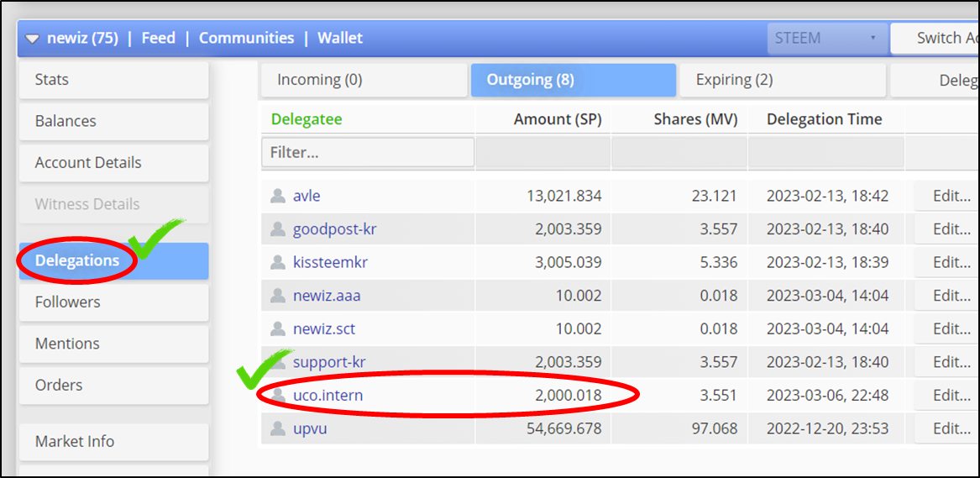Open Orders in the sidebar
980x478 pixels.
[x=113, y=385]
